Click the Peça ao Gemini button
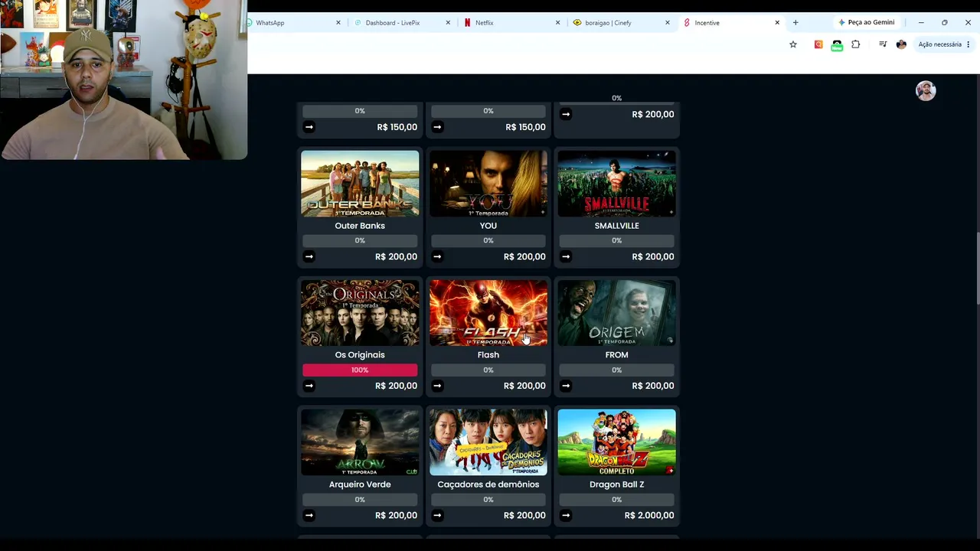The width and height of the screenshot is (980, 551). pos(866,23)
